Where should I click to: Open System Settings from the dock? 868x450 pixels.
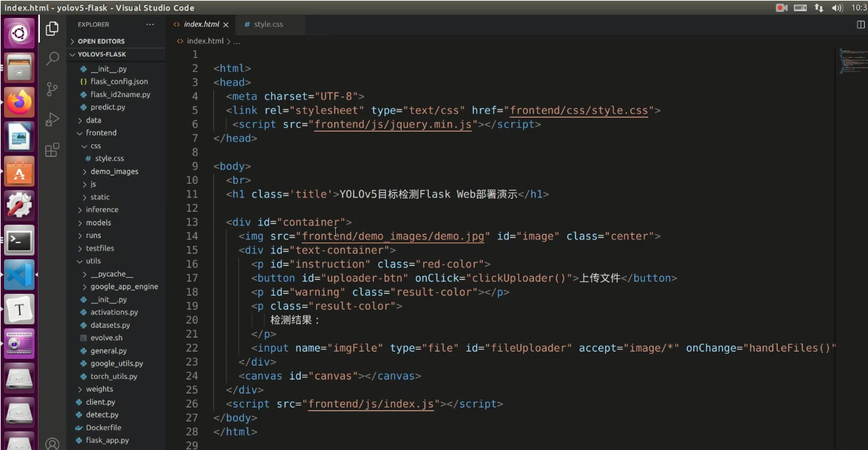19,206
